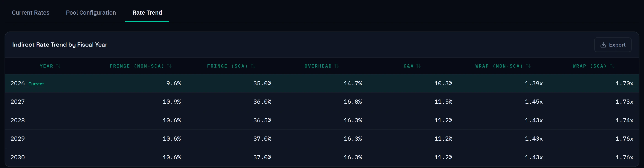Click the 11.5% G&A value
This screenshot has height=168, width=644.
443,102
